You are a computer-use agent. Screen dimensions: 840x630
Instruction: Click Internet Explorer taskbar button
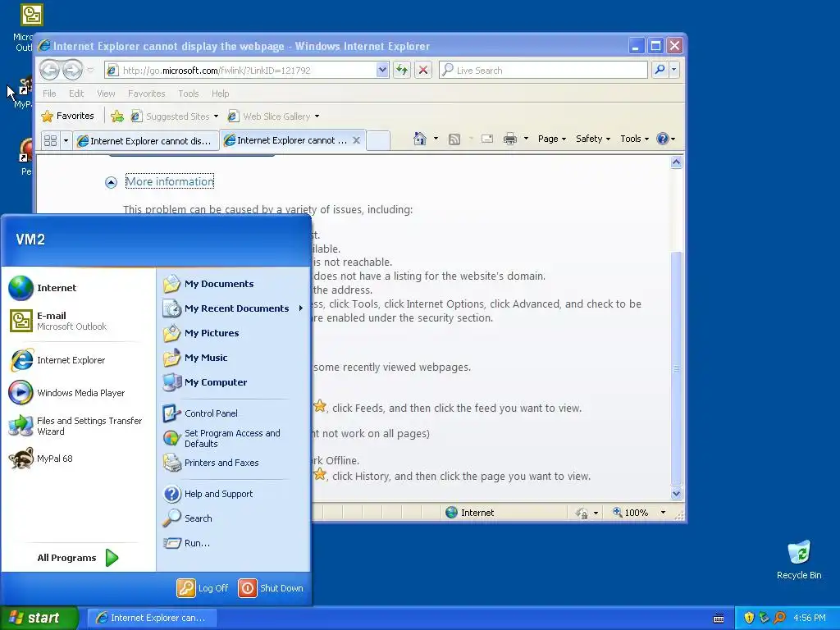(152, 618)
